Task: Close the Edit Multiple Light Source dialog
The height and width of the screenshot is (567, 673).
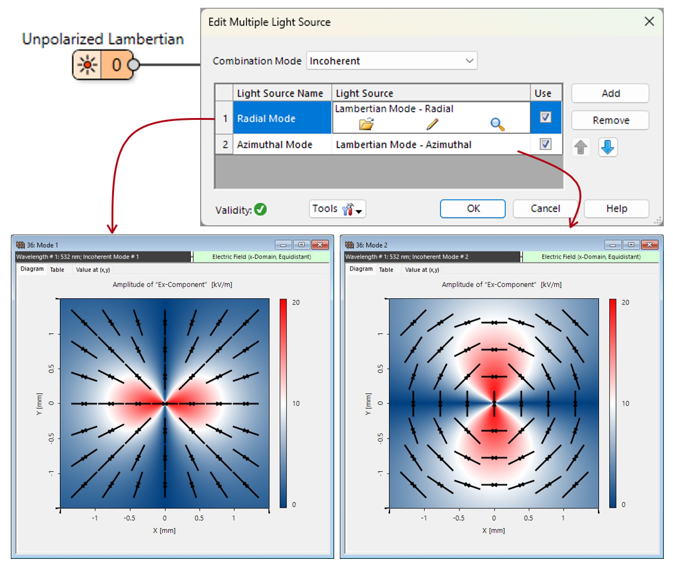Action: [649, 21]
